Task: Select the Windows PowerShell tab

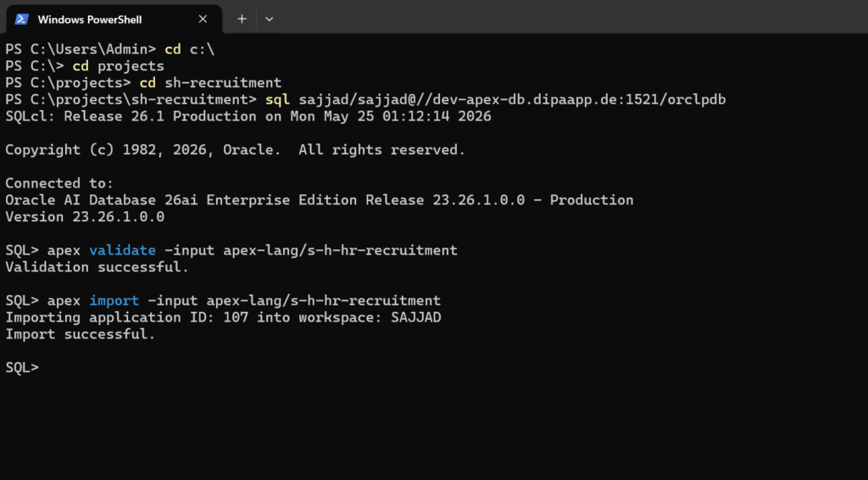Action: (114, 20)
